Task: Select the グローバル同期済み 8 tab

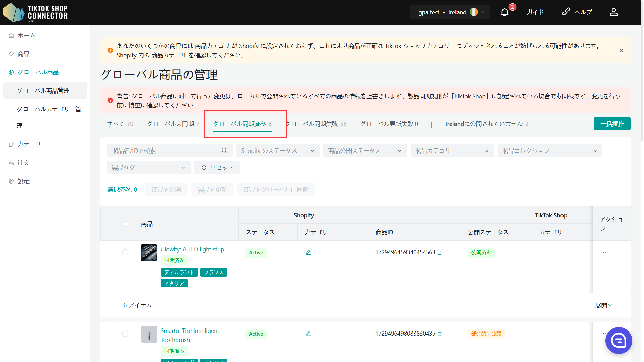Action: [x=242, y=124]
